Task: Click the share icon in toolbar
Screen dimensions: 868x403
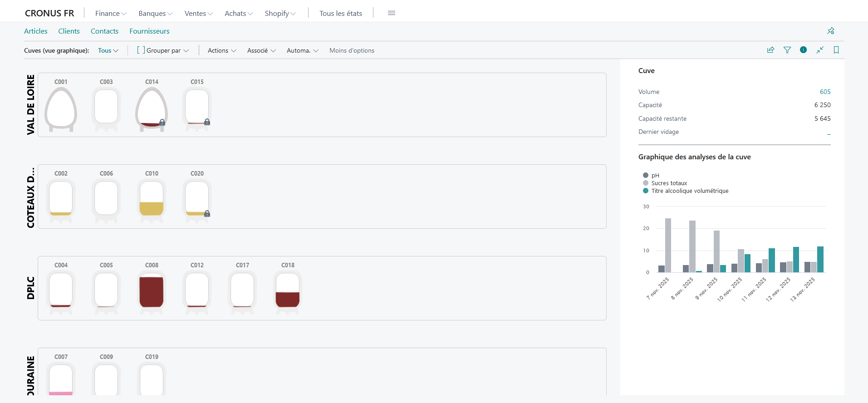Action: point(770,50)
